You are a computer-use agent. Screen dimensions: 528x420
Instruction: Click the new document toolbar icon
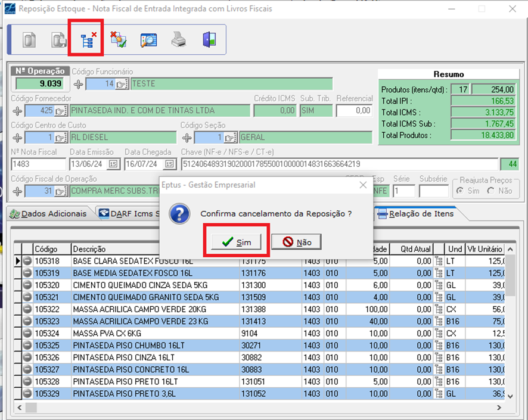29,40
